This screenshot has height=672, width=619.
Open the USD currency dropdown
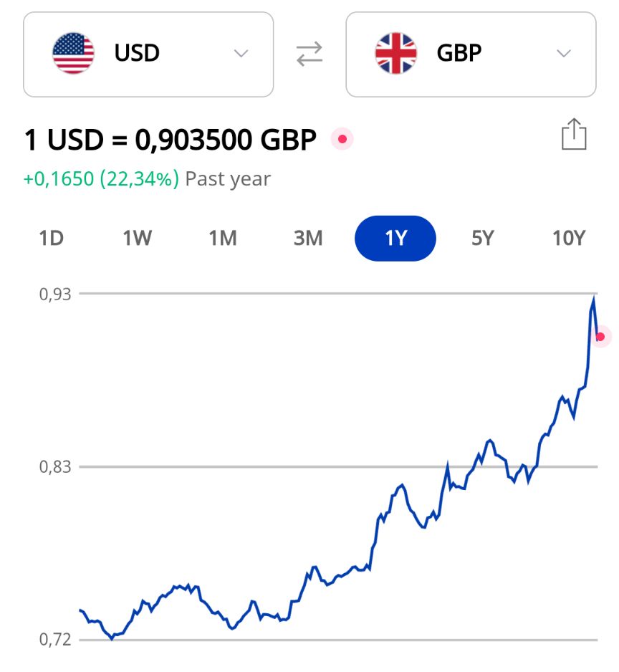click(x=148, y=54)
